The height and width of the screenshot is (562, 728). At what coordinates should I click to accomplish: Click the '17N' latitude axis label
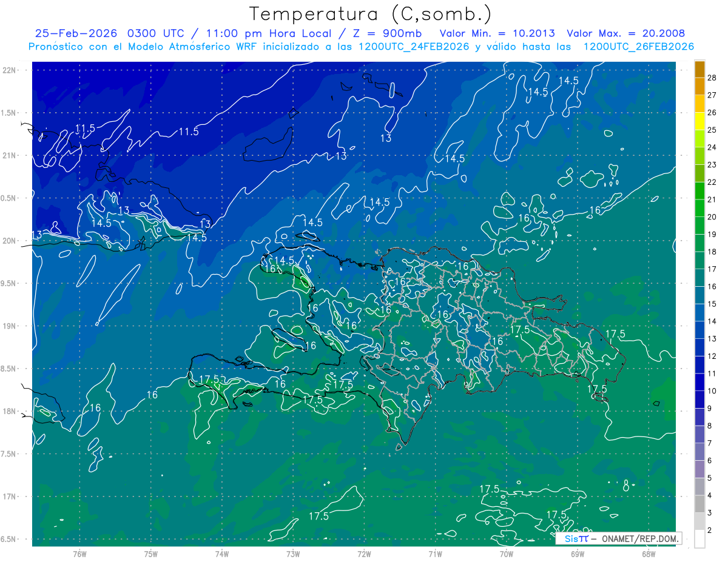[10, 497]
